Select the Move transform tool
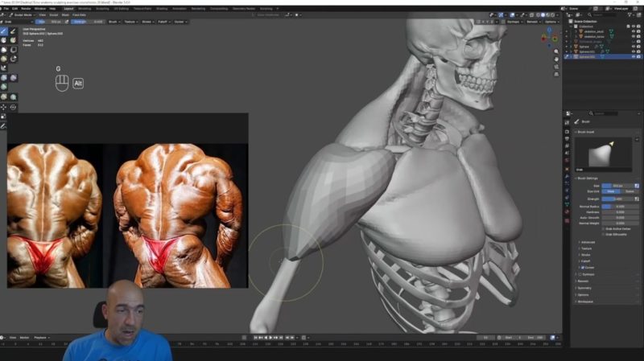The width and height of the screenshot is (644, 361). 4,107
